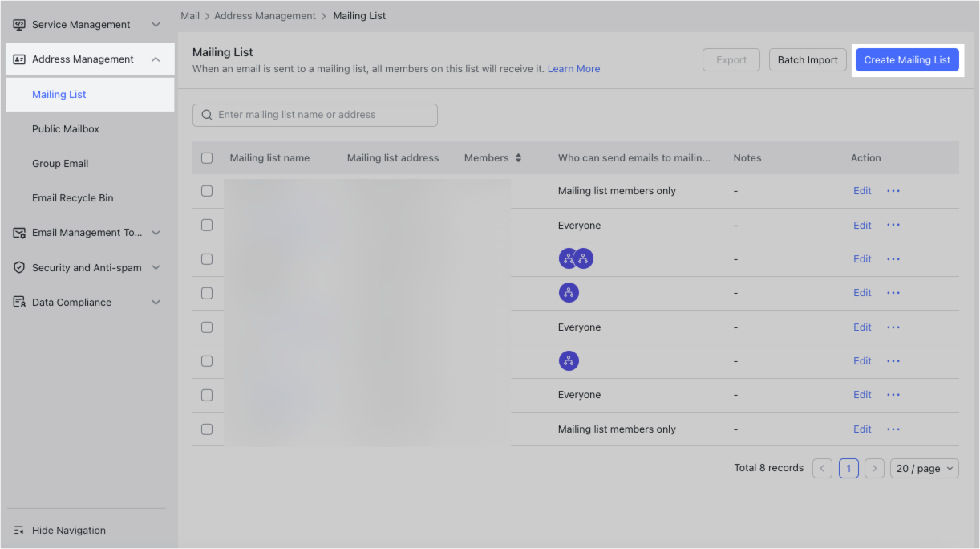Click the Service Management sidebar icon
The width and height of the screenshot is (980, 549).
(18, 24)
